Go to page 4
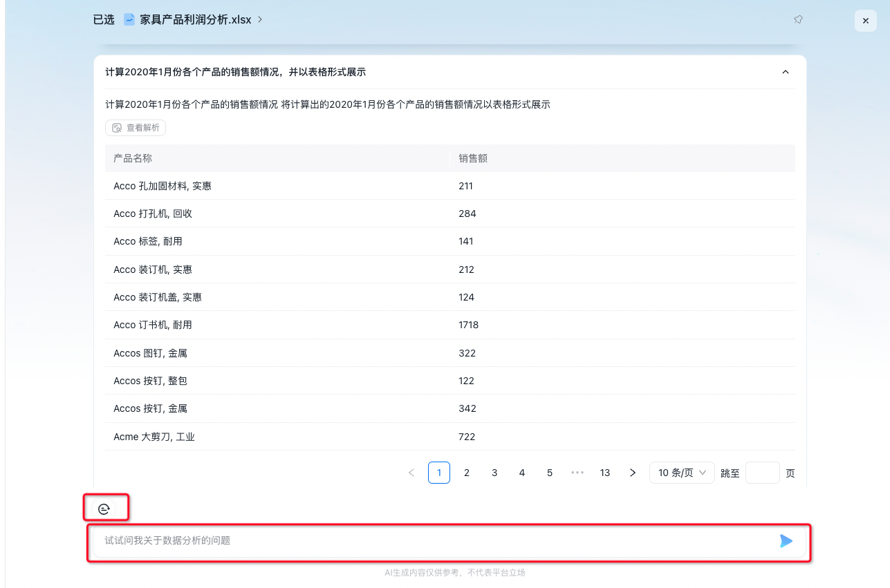890x588 pixels. tap(522, 473)
